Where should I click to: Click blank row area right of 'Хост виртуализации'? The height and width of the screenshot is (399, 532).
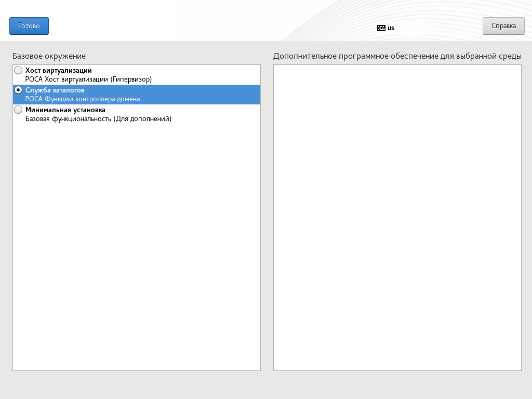208,75
